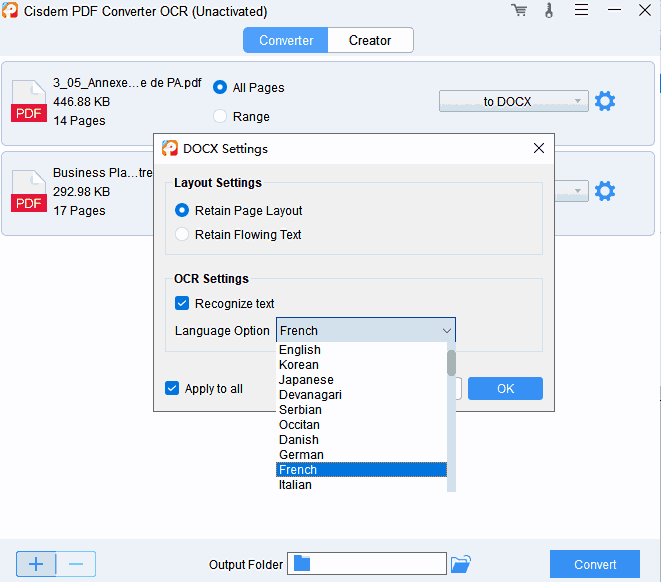Open the hamburger menu icon

click(x=581, y=10)
